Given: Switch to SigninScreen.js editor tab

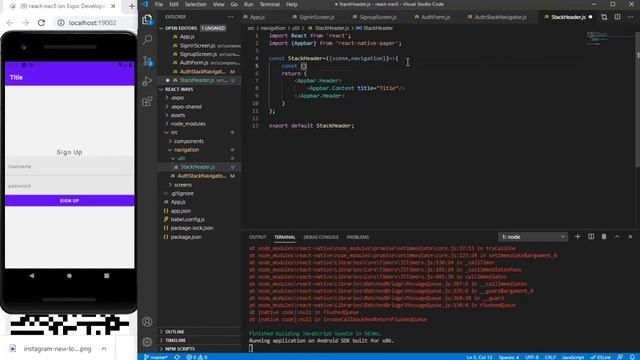Looking at the screenshot, I should [317, 17].
